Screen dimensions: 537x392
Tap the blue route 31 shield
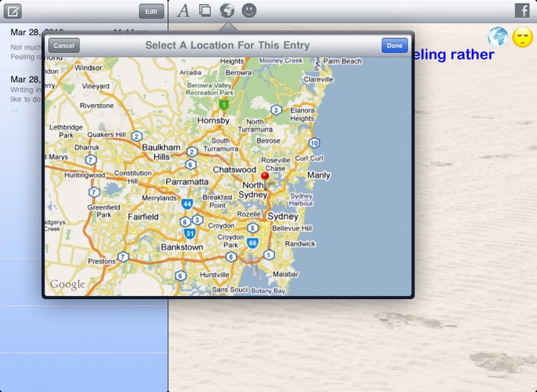(x=190, y=234)
